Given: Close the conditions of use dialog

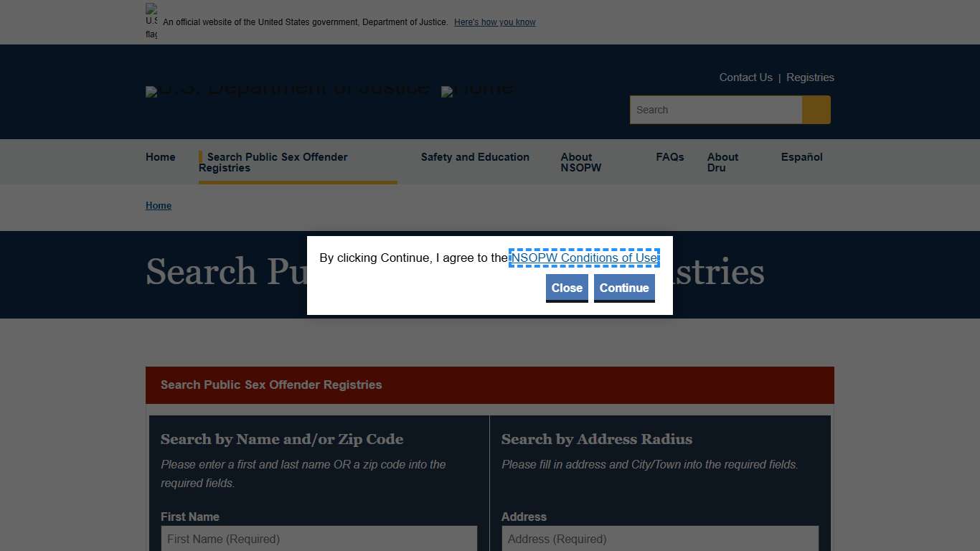Looking at the screenshot, I should tap(567, 288).
